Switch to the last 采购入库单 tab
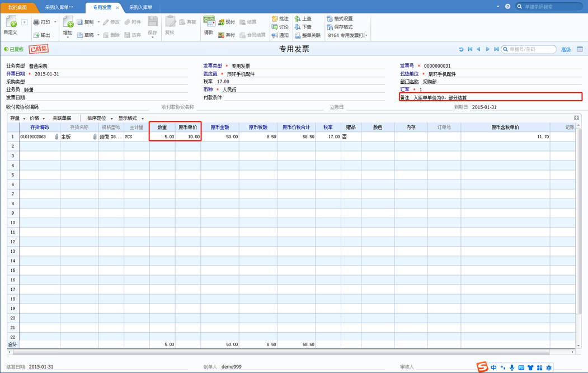The height and width of the screenshot is (373, 588). tap(141, 7)
